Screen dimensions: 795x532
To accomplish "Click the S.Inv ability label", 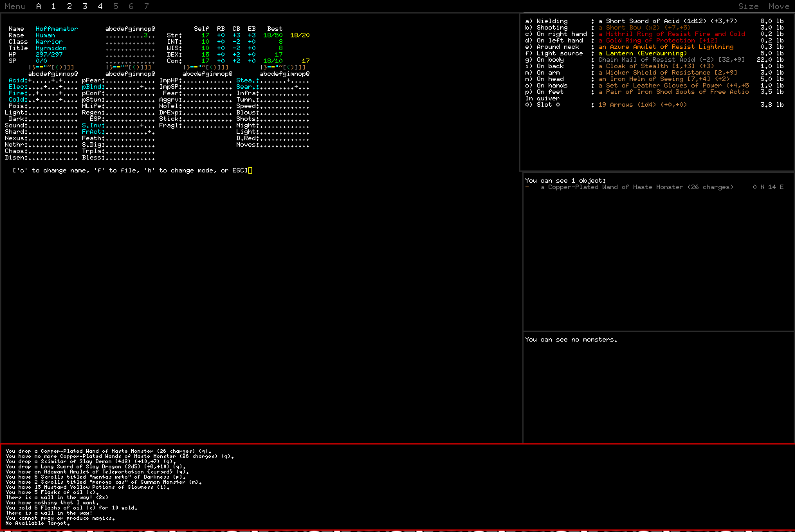I will point(93,125).
